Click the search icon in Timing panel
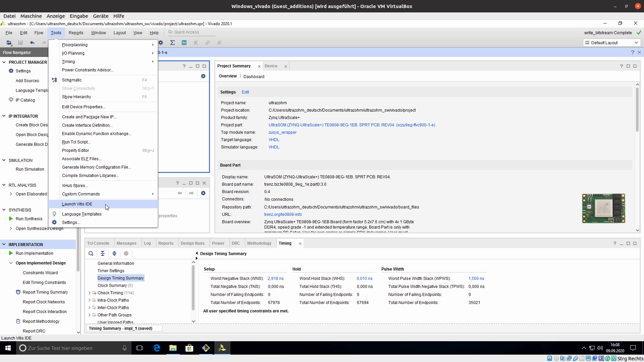The width and height of the screenshot is (644, 362). (x=91, y=254)
